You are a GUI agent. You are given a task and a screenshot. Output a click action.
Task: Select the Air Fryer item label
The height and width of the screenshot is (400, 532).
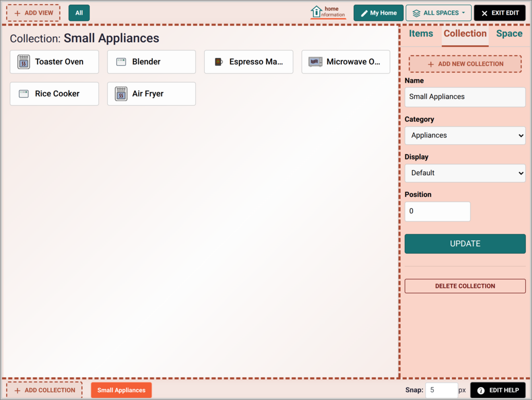click(147, 94)
